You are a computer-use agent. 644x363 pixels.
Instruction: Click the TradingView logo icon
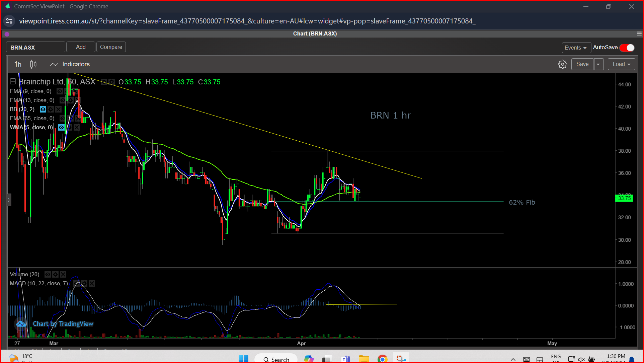coord(21,323)
